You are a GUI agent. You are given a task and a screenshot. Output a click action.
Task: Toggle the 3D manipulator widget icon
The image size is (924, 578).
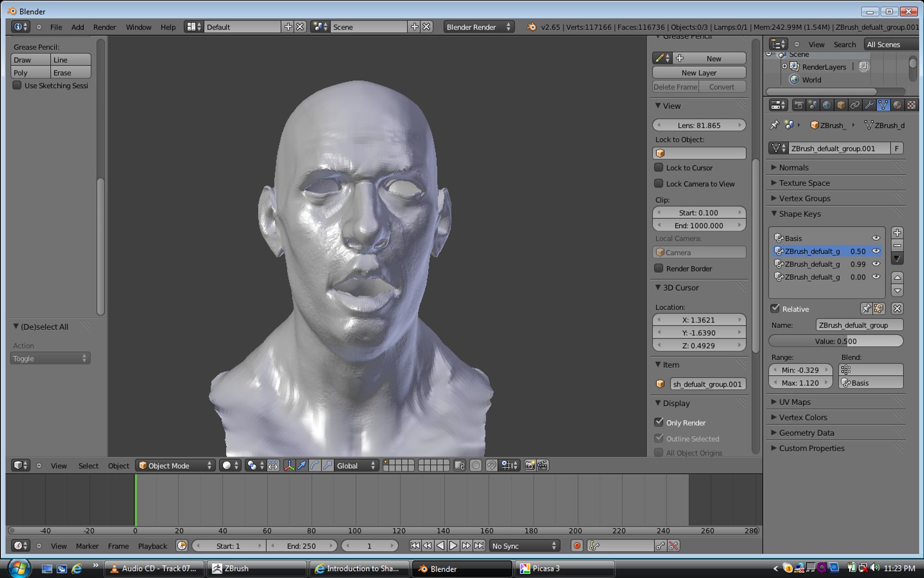289,466
